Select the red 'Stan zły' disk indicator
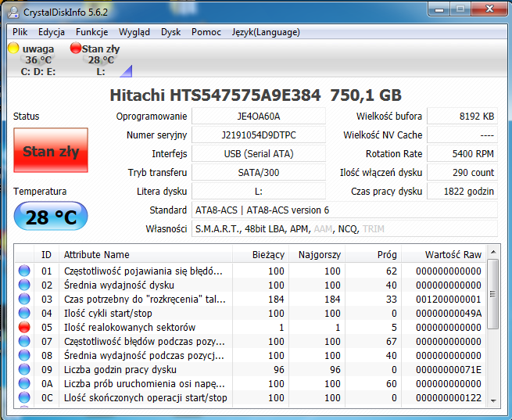This screenshot has width=512, height=420. [75, 48]
